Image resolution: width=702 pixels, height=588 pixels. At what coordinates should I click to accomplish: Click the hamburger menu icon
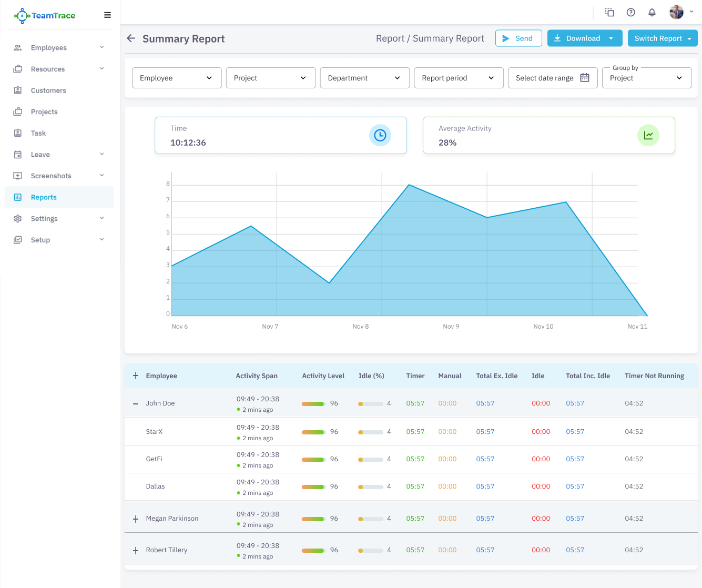point(107,15)
